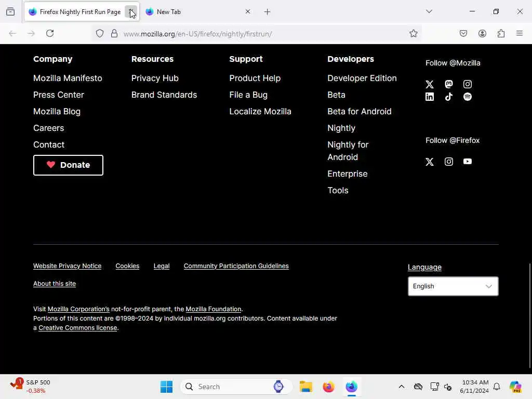Close Firefox Nightly First Run Page tab
The height and width of the screenshot is (399, 532).
click(131, 11)
